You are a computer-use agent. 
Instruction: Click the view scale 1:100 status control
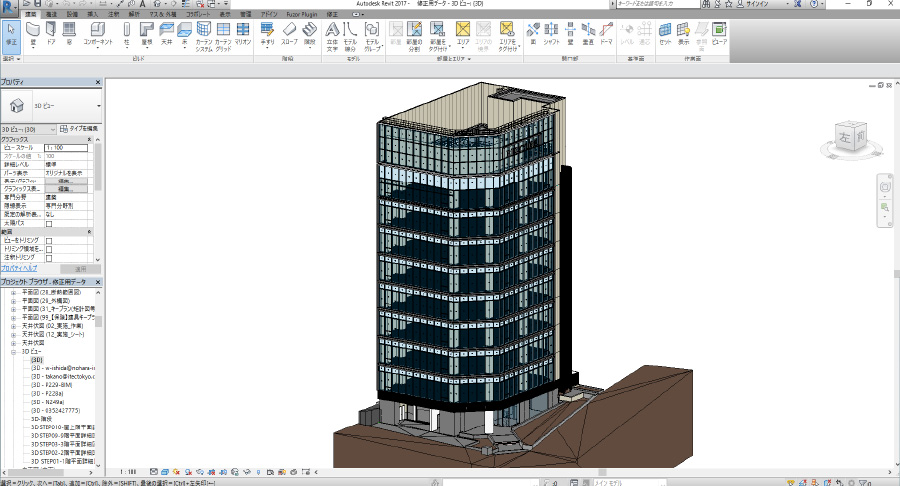tap(129, 472)
